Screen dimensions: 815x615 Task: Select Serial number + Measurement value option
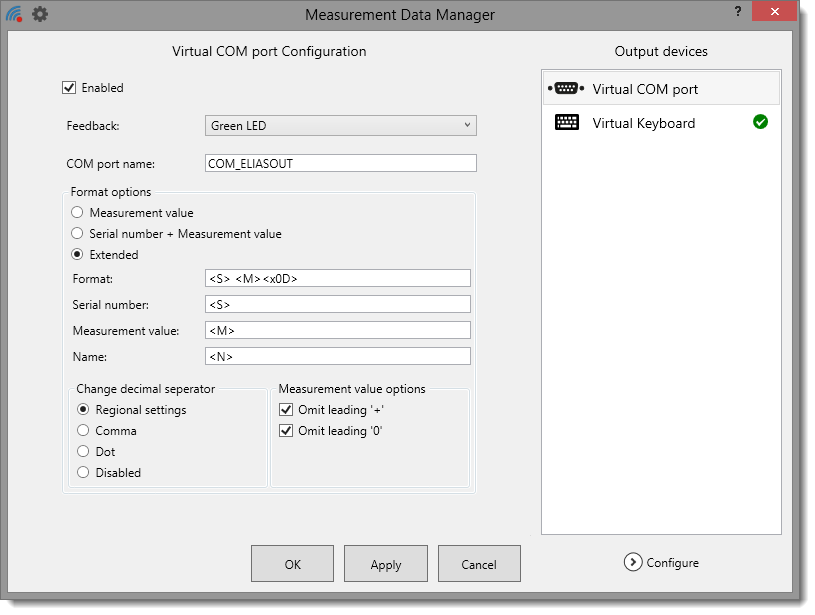[x=77, y=234]
